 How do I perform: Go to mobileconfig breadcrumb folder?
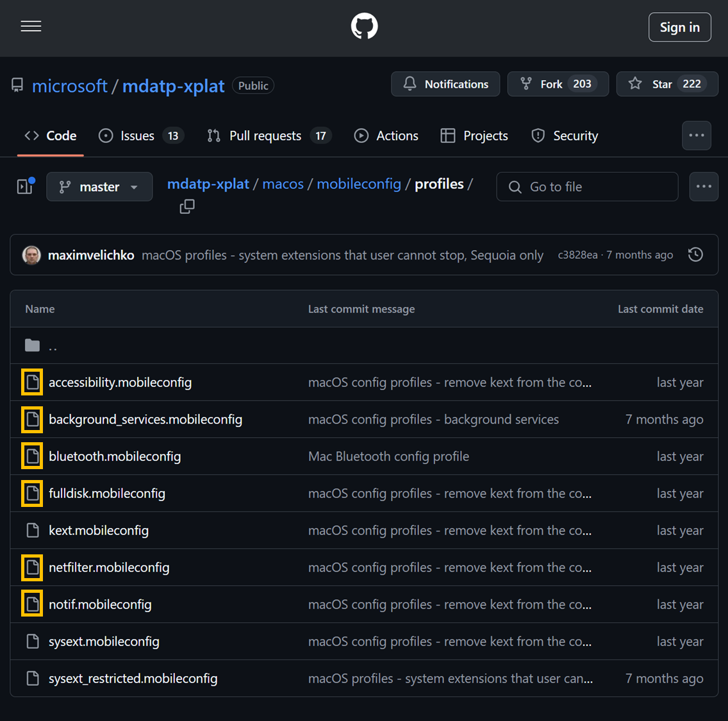(359, 184)
